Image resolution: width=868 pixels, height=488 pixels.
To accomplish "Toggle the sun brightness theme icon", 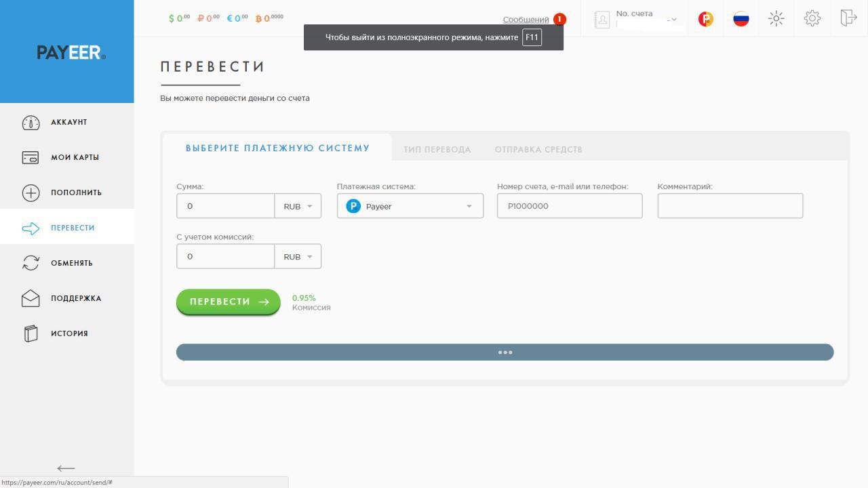I will 776,19.
